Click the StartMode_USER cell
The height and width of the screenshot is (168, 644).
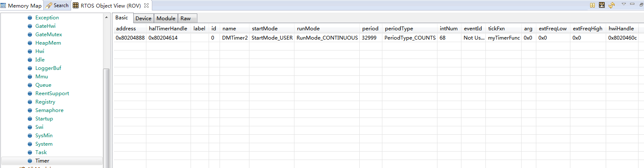coord(272,37)
